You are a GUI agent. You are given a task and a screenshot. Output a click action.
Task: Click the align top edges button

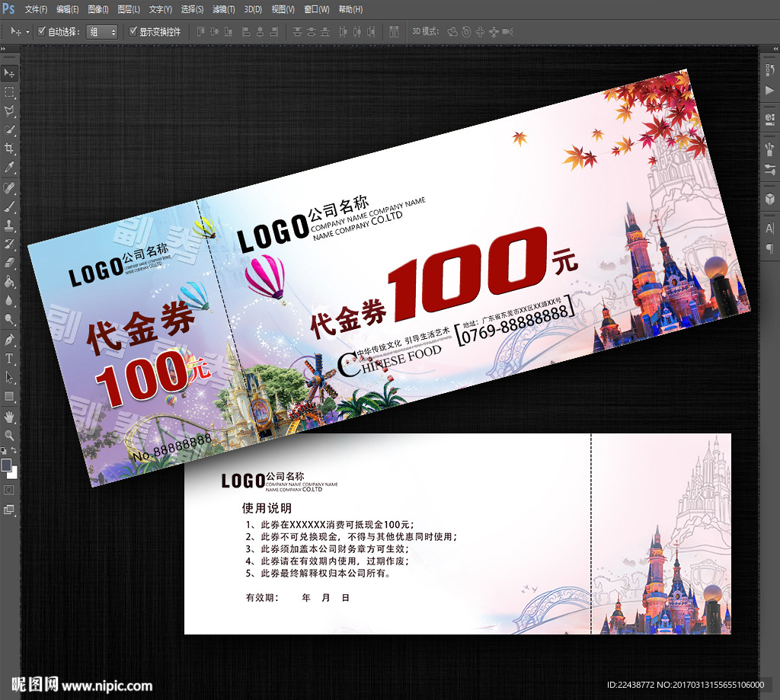tap(200, 32)
